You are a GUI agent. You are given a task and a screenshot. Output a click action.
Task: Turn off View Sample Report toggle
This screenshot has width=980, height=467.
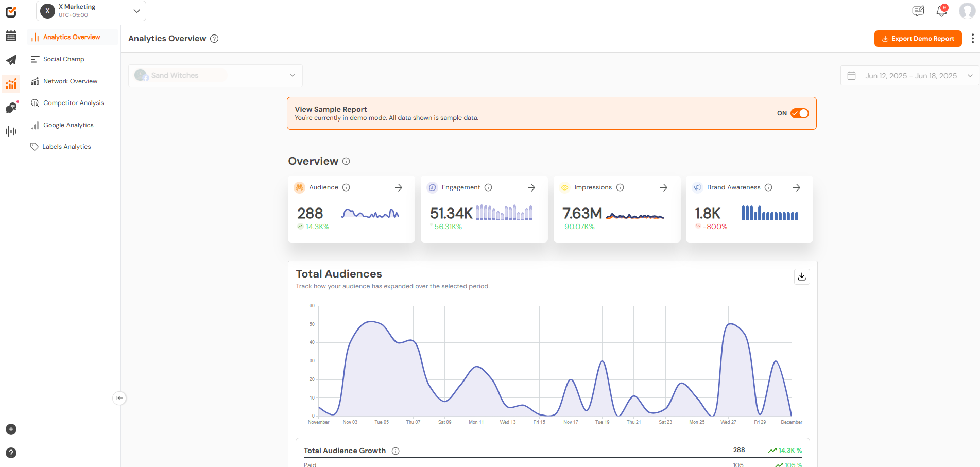coord(799,113)
